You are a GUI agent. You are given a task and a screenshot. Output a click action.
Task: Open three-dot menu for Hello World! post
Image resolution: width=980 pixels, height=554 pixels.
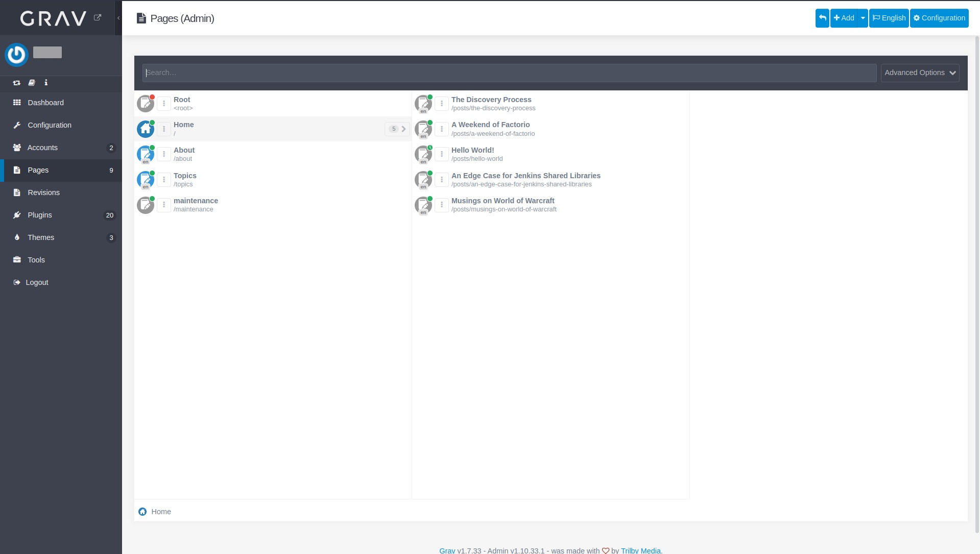coord(442,154)
